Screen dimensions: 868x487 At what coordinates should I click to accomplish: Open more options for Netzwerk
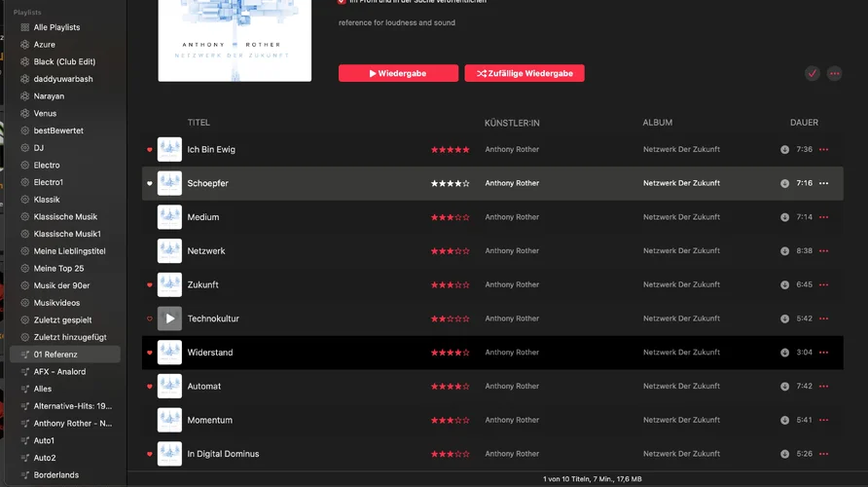(823, 251)
